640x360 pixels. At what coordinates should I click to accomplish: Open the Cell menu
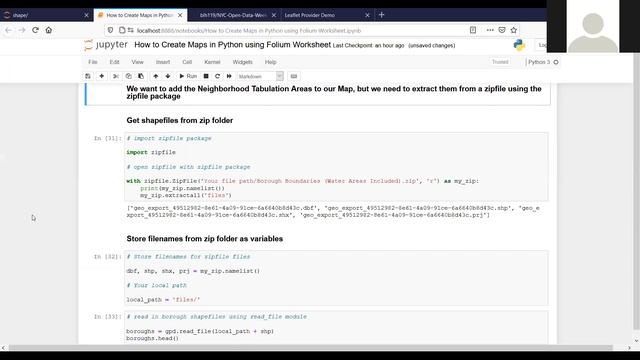pyautogui.click(x=187, y=62)
